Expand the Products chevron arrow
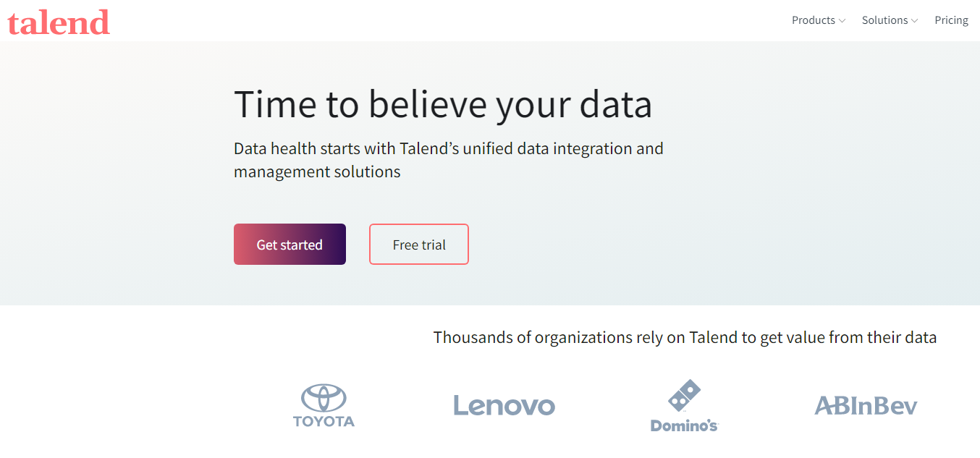 (x=842, y=21)
